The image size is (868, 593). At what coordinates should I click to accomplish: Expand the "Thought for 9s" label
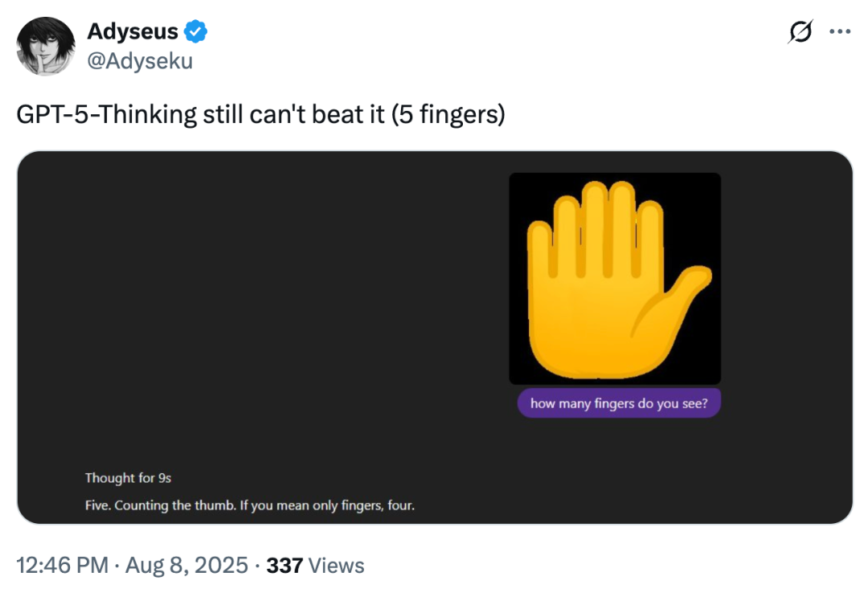[128, 478]
